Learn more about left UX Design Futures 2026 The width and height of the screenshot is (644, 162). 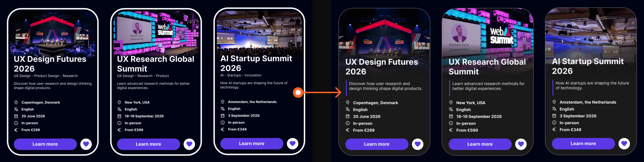coord(45,144)
